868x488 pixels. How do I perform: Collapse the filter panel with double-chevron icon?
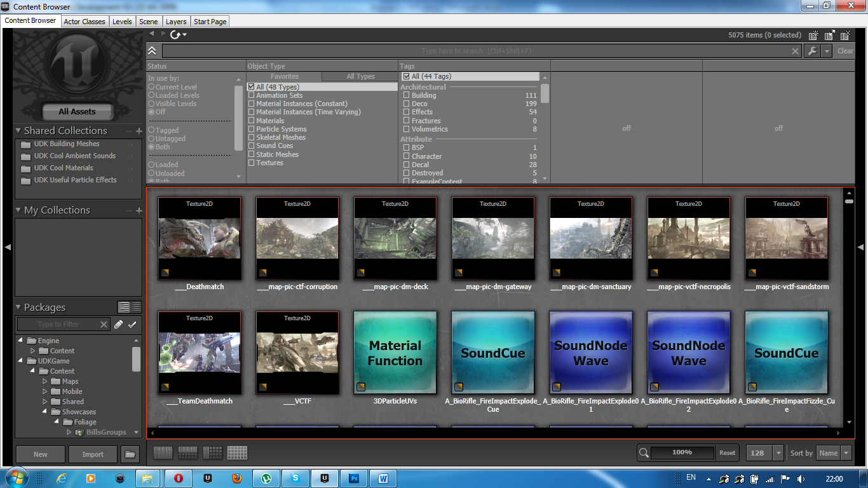pyautogui.click(x=152, y=51)
